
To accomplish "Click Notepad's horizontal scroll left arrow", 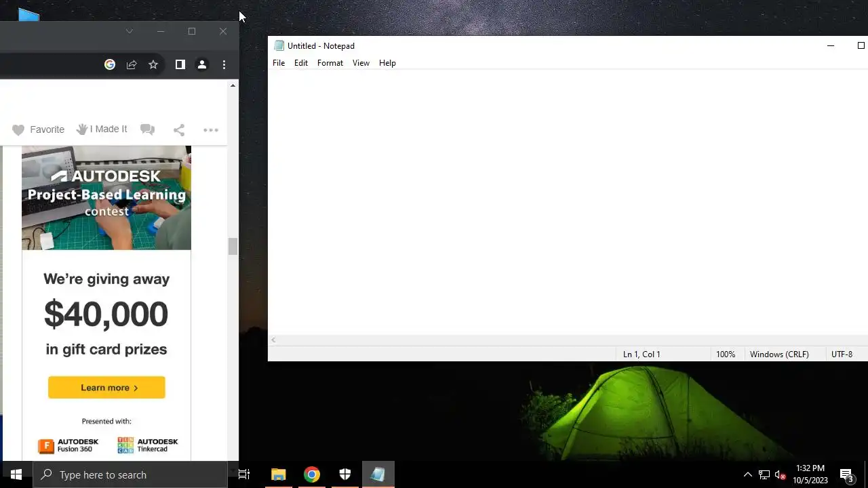I will (x=273, y=340).
